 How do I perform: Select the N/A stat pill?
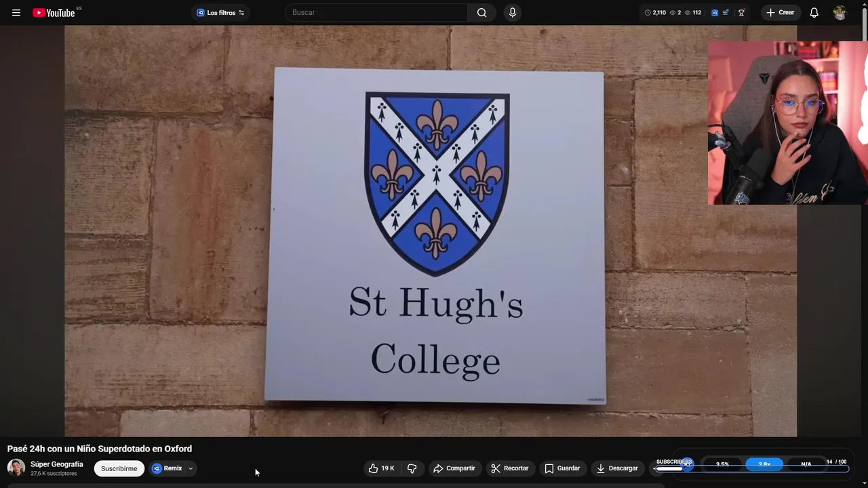coord(806,464)
